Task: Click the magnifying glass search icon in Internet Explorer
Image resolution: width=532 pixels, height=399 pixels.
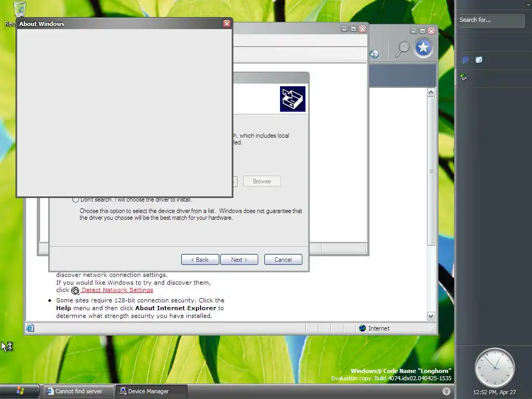Action: pos(403,49)
